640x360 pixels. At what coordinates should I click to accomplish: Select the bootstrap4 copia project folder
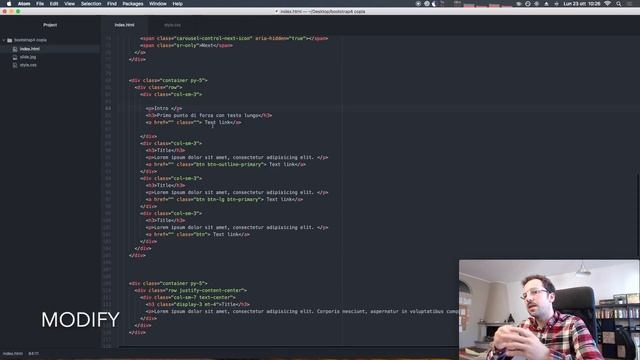[x=30, y=40]
